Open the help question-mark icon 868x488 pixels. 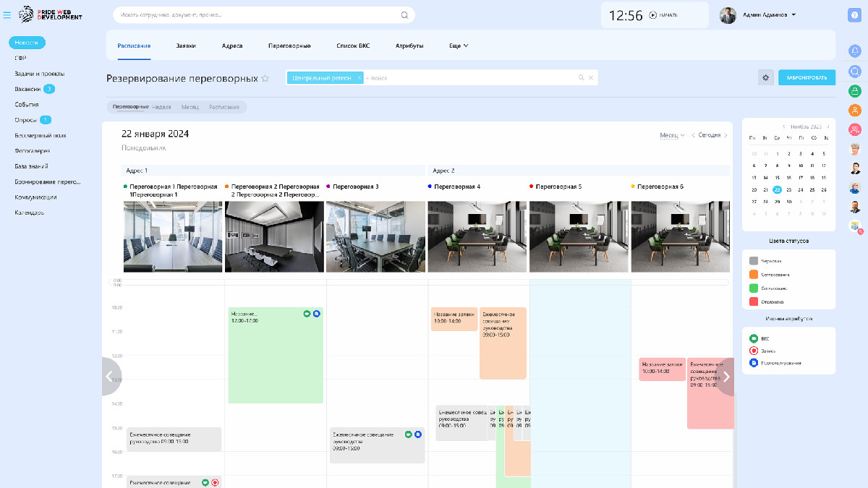pyautogui.click(x=854, y=15)
